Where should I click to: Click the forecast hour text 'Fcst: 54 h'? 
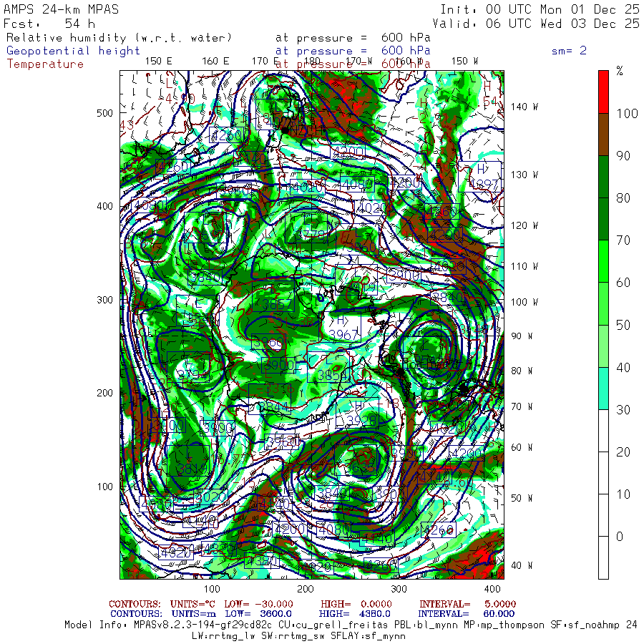pos(49,24)
